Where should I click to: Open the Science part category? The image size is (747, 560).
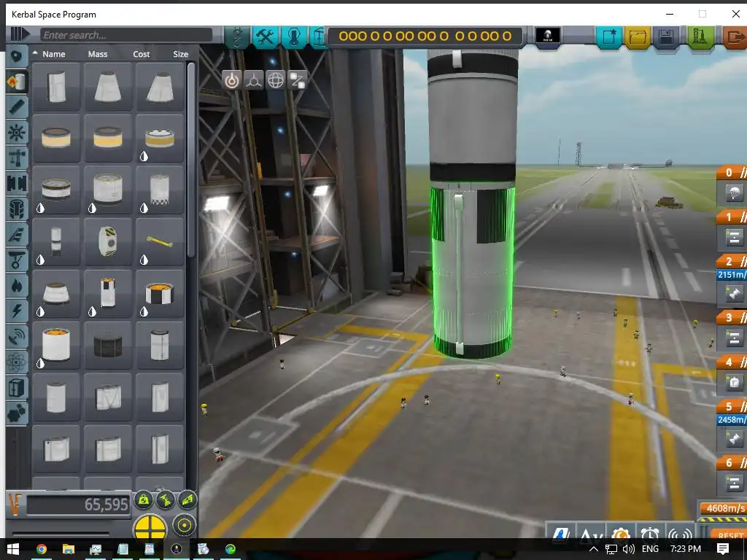tap(17, 362)
